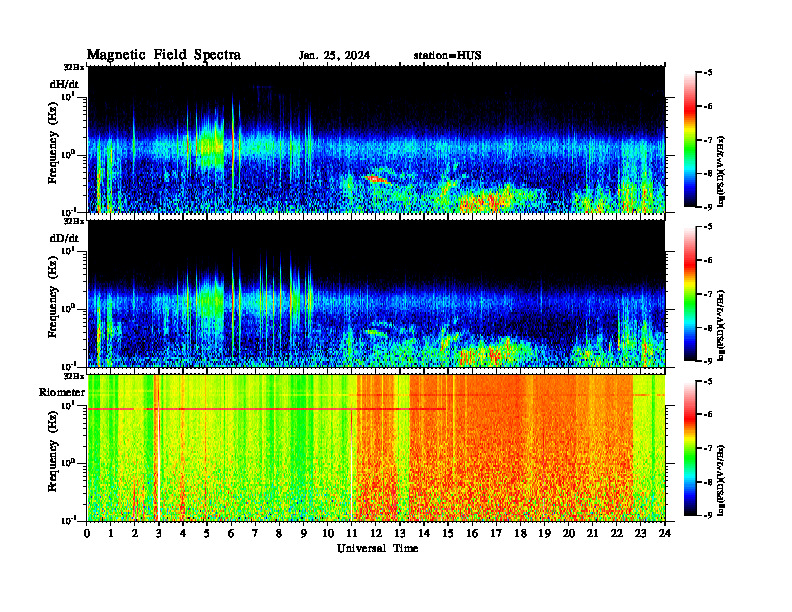Click the "station=HUS" label
Viewport: 792px width, 612px height.
pyautogui.click(x=447, y=56)
